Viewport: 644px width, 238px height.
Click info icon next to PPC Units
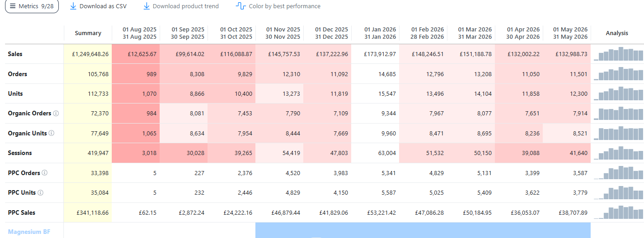pyautogui.click(x=40, y=193)
